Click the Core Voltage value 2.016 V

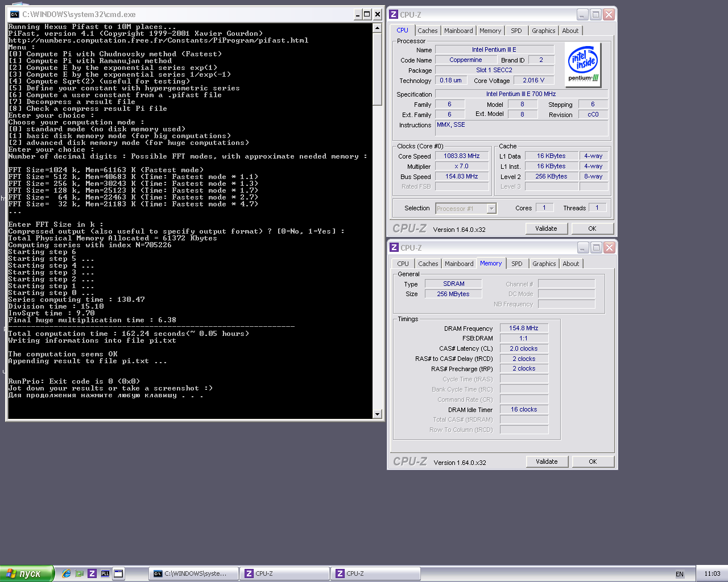click(533, 80)
